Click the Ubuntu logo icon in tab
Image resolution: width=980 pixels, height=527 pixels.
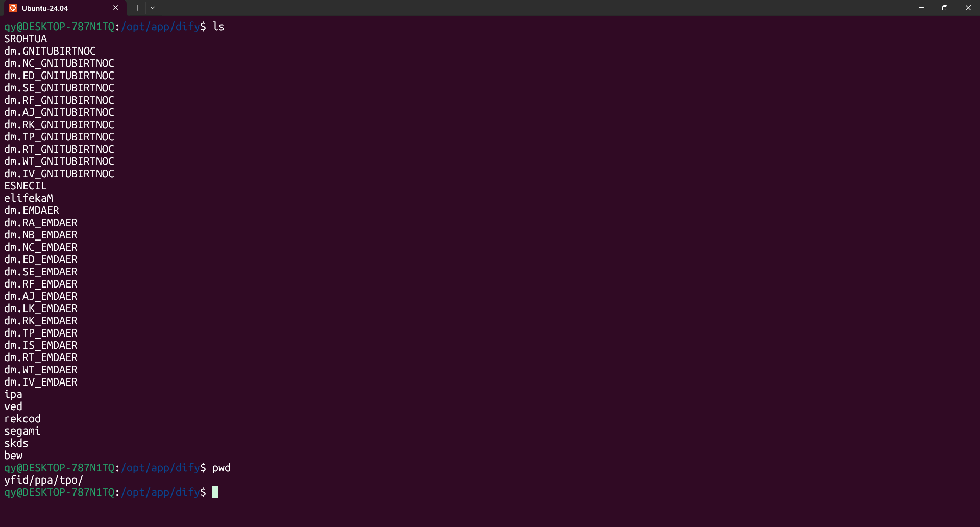(x=13, y=8)
